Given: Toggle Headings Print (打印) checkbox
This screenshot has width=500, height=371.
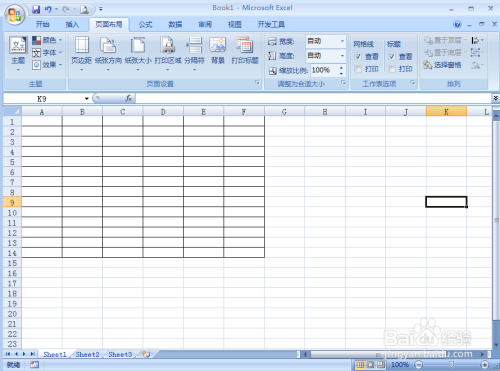Looking at the screenshot, I should 392,69.
